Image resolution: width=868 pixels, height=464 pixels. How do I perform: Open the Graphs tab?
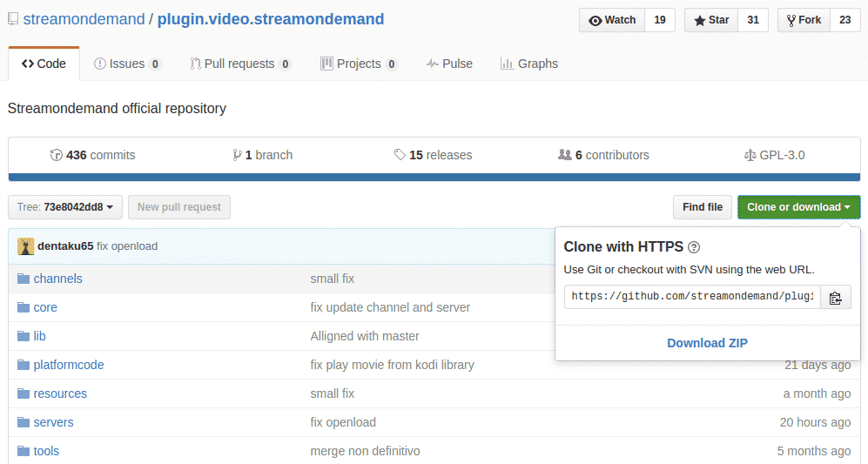528,64
